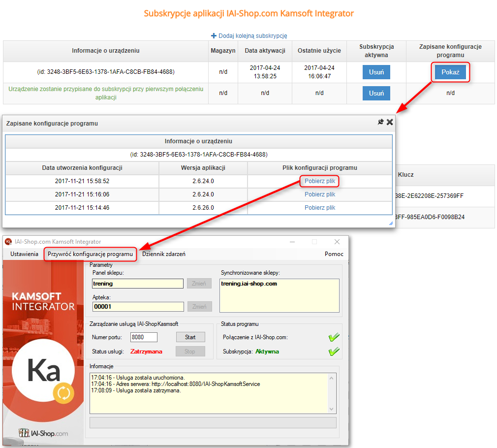Click the greyed-out Stop service button
The height and width of the screenshot is (448, 497).
(190, 352)
